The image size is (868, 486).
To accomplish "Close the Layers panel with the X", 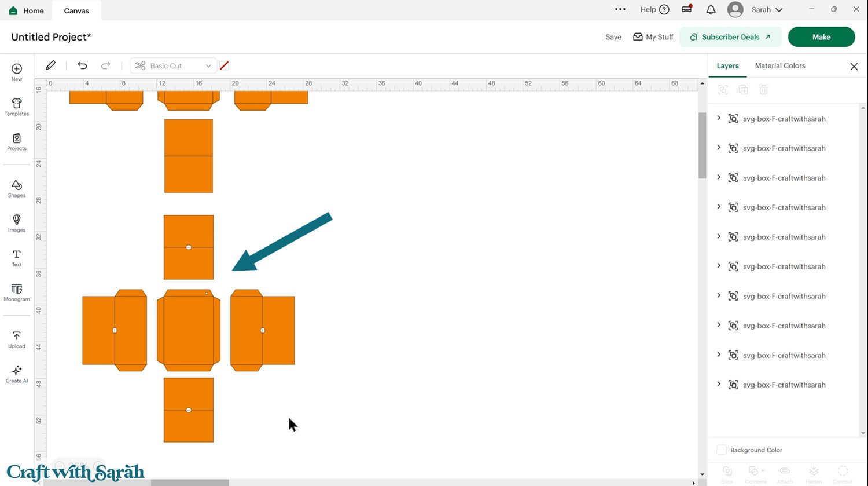I will (854, 67).
